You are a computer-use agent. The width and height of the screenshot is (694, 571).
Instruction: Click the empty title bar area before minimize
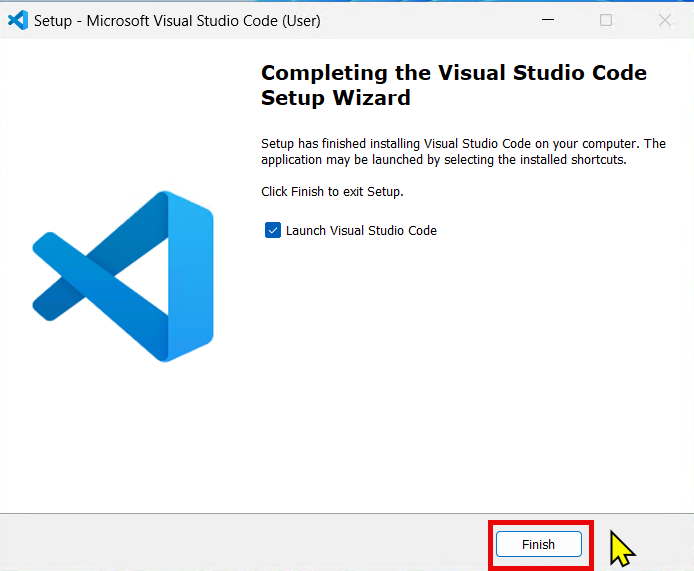pyautogui.click(x=430, y=20)
